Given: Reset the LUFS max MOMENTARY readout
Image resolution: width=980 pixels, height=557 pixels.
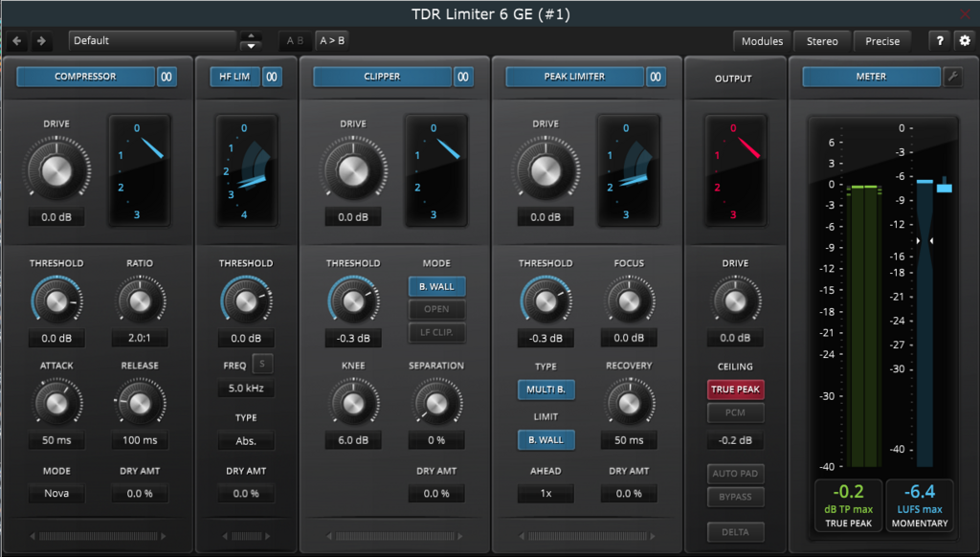Looking at the screenshot, I should tap(920, 505).
